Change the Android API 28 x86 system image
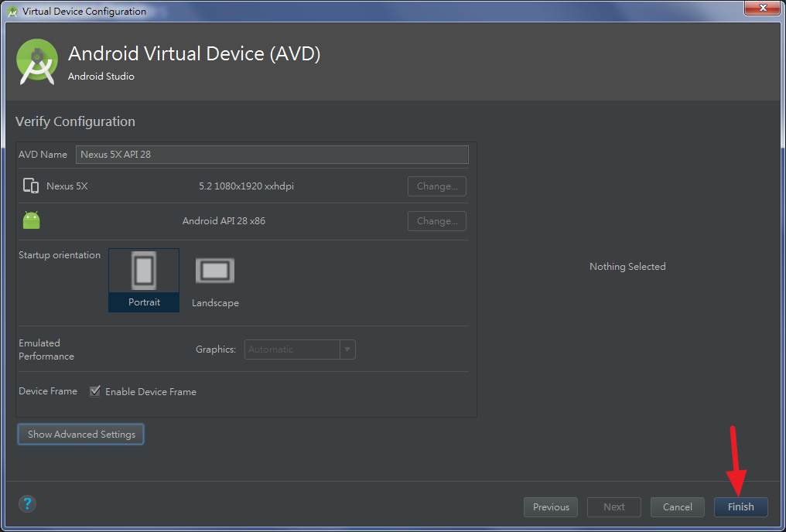Viewport: 786px width, 532px height. 436,221
